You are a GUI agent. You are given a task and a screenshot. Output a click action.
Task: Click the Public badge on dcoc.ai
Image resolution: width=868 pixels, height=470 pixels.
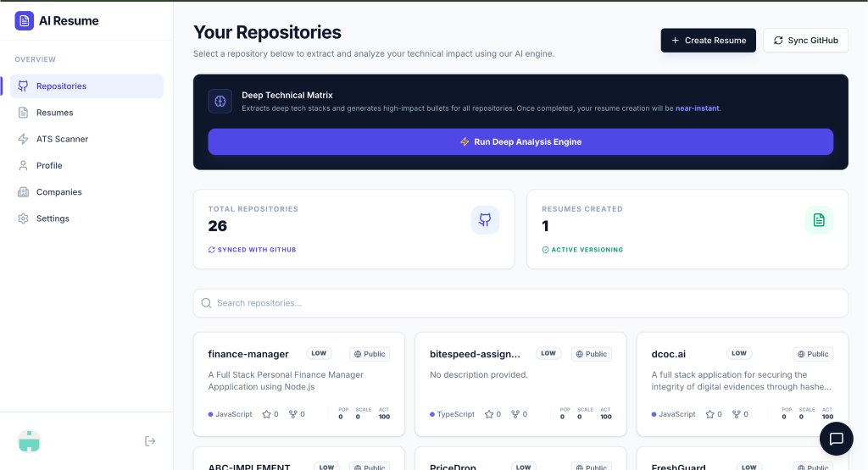point(813,354)
